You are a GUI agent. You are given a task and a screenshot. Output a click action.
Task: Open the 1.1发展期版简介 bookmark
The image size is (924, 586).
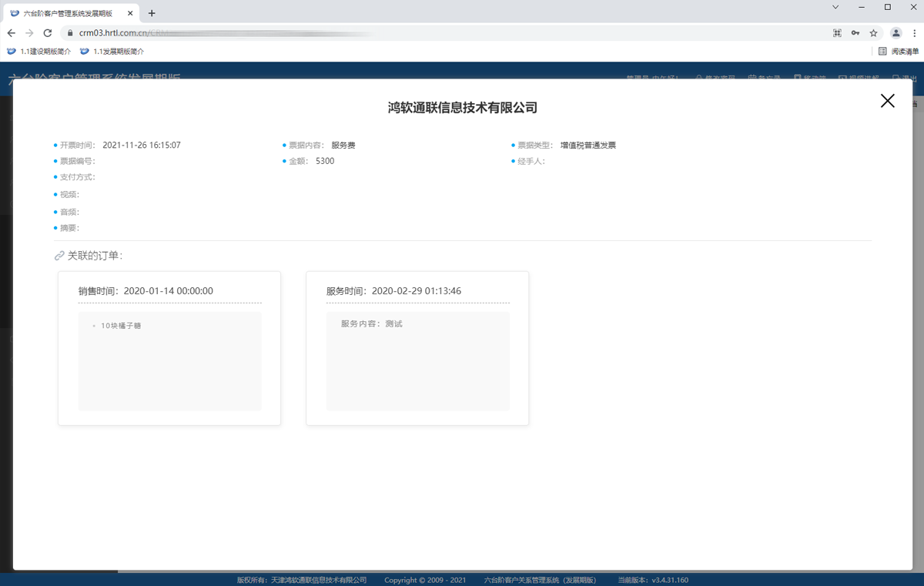coord(112,52)
